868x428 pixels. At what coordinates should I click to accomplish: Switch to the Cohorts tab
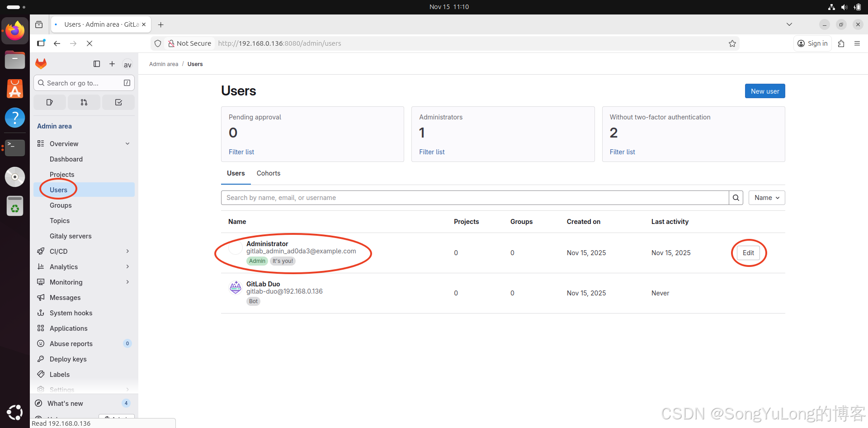268,173
